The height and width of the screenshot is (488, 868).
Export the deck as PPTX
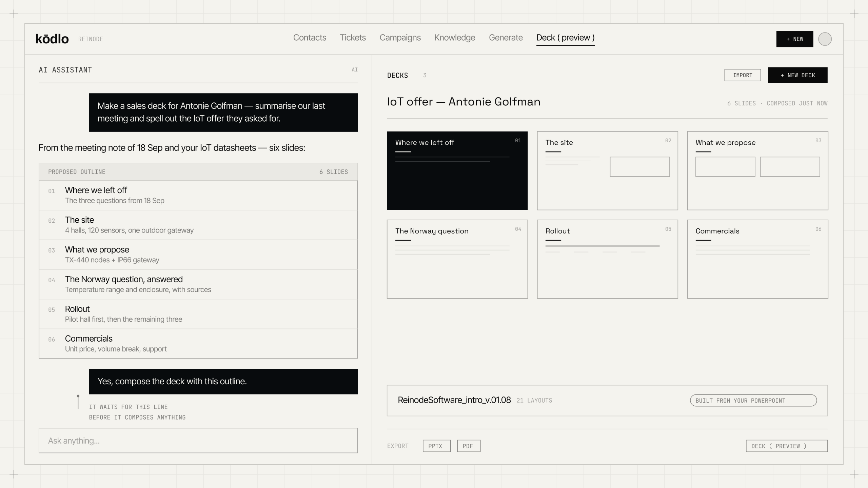pyautogui.click(x=436, y=446)
